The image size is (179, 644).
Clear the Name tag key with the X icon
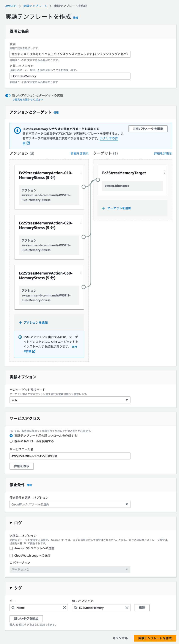coord(64,608)
